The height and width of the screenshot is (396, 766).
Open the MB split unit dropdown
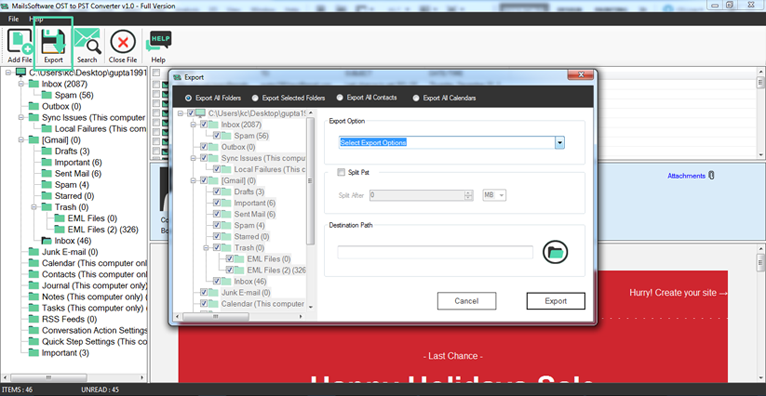click(x=494, y=195)
